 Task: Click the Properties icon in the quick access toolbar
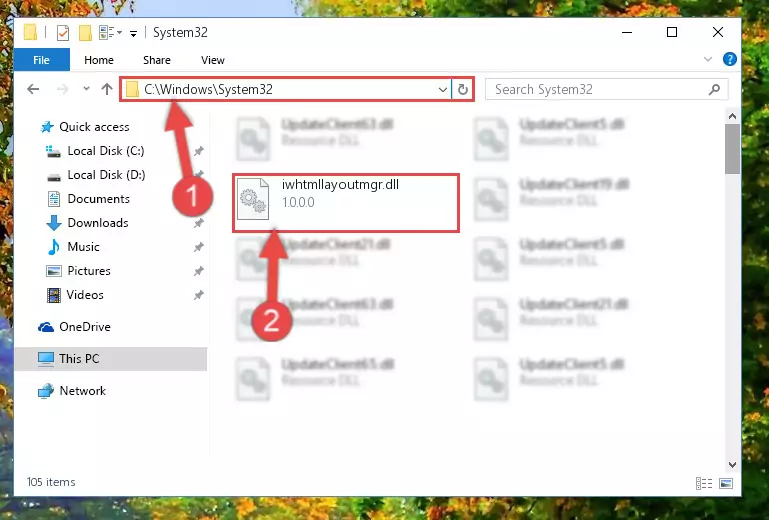coord(63,33)
